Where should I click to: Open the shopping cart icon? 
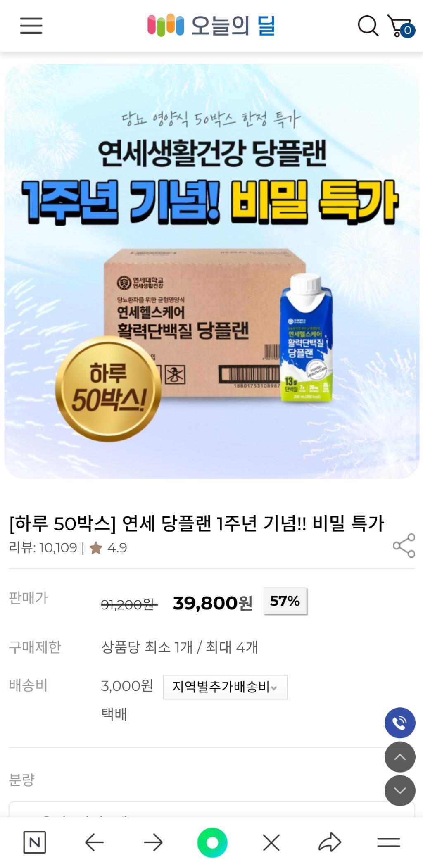coord(401,26)
